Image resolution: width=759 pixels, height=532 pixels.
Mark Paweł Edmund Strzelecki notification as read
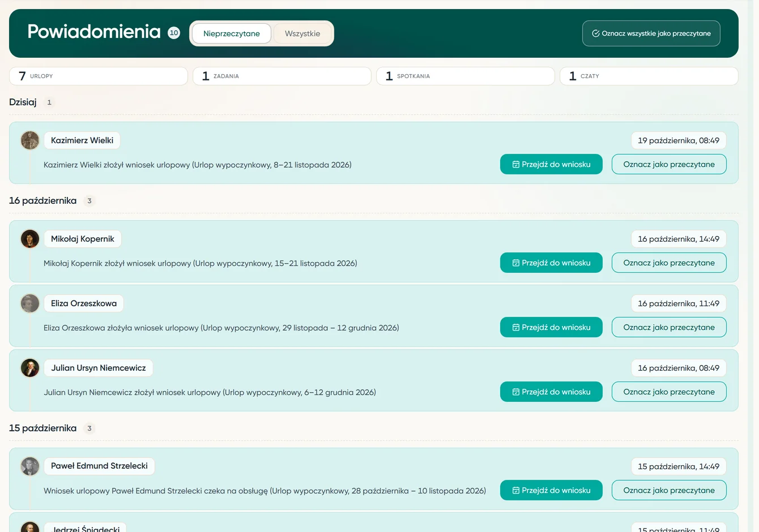click(669, 490)
